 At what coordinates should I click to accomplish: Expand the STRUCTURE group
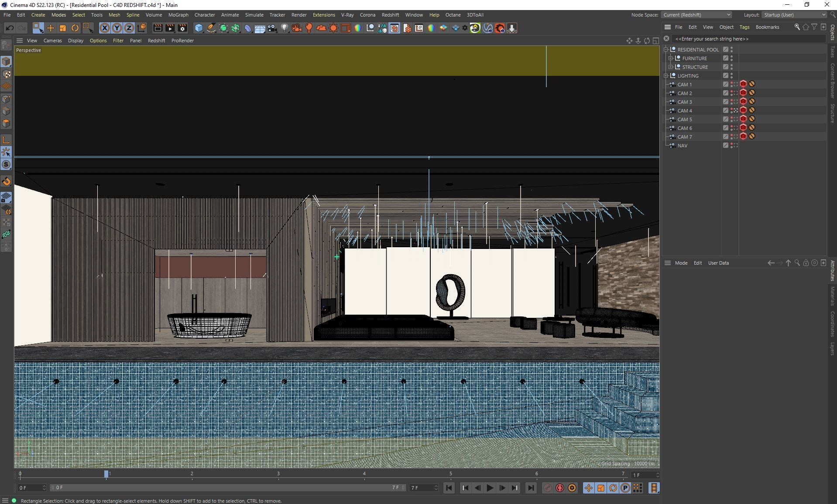click(671, 67)
